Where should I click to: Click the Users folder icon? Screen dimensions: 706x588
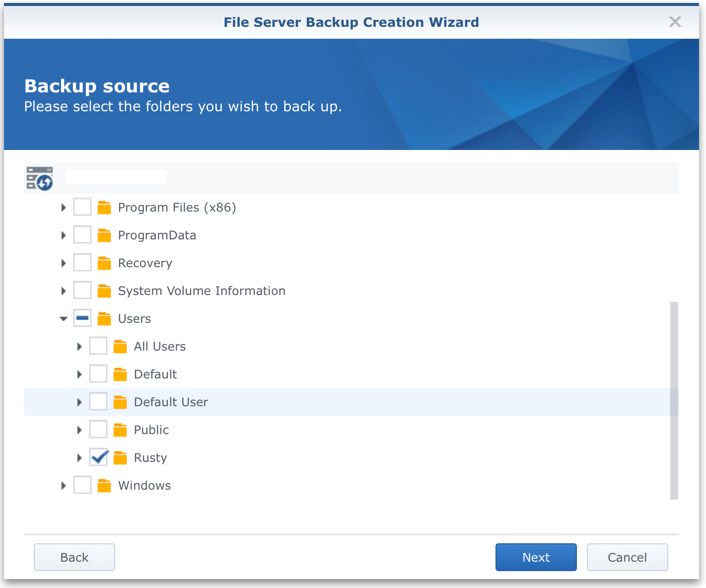[104, 318]
